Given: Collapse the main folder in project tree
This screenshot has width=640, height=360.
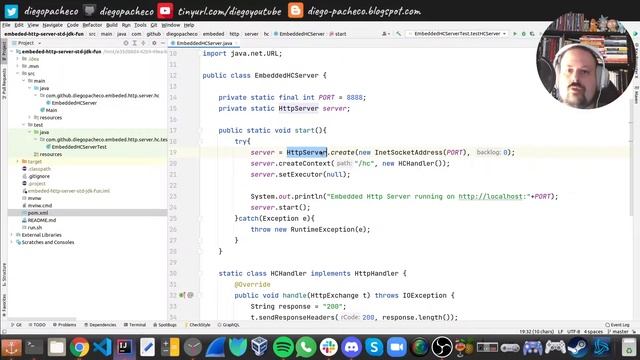Looking at the screenshot, I should (24, 81).
